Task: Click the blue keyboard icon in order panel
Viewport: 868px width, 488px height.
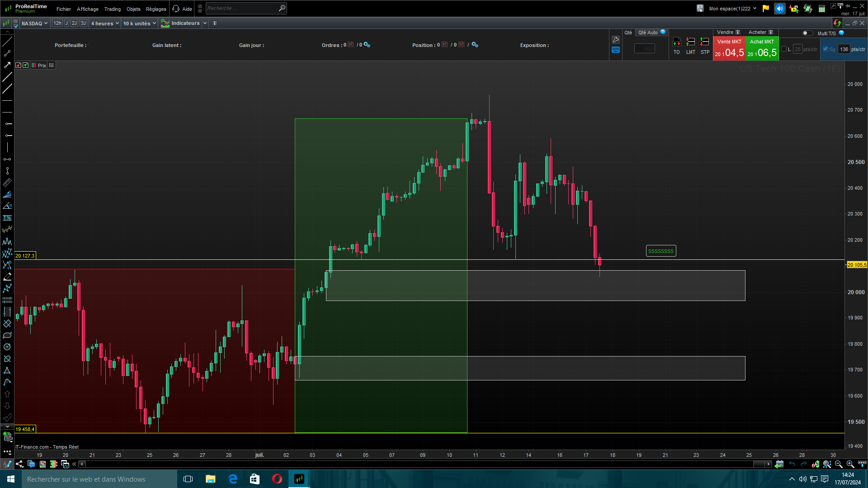Action: (616, 50)
